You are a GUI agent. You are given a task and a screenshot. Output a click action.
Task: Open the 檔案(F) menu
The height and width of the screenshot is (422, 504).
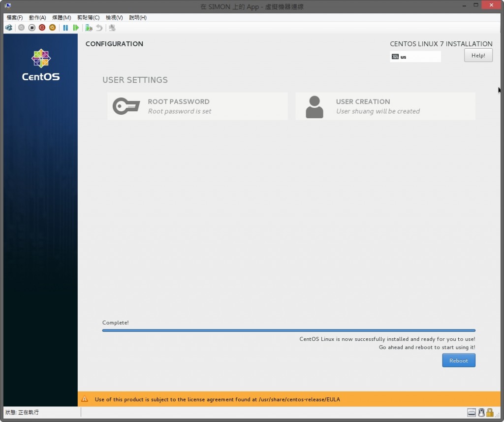click(14, 17)
